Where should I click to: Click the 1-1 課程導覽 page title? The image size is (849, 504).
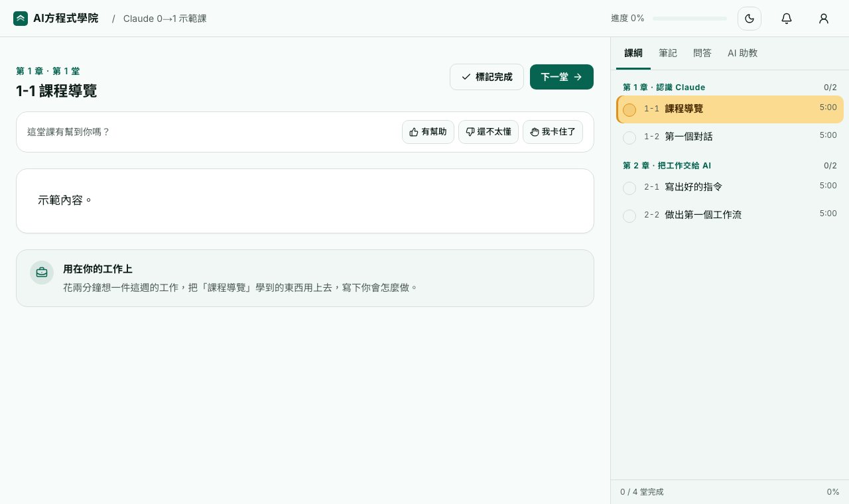56,91
